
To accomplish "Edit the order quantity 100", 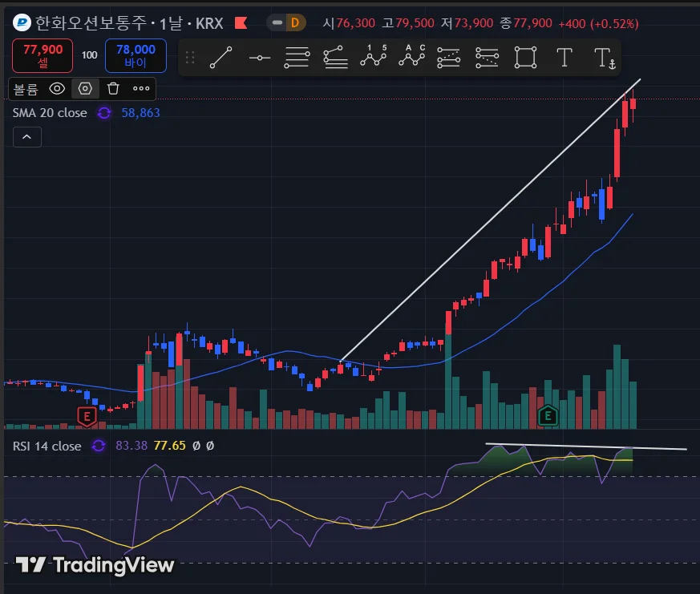I will [89, 55].
